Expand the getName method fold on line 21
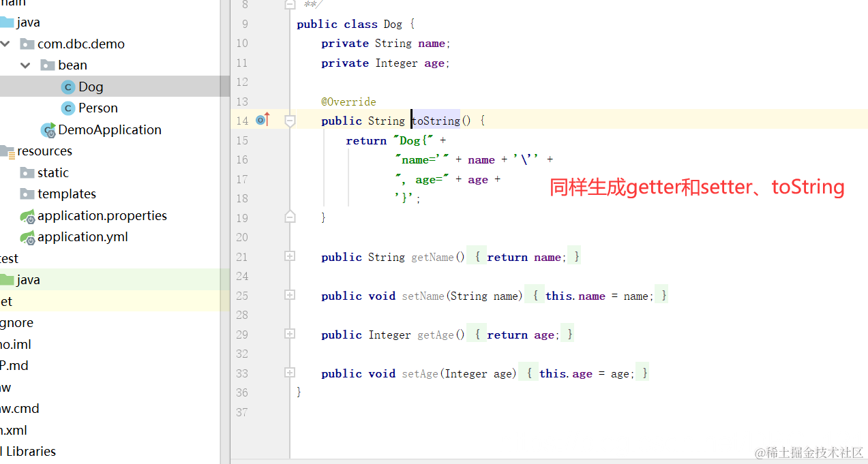This screenshot has width=868, height=464. click(x=289, y=256)
